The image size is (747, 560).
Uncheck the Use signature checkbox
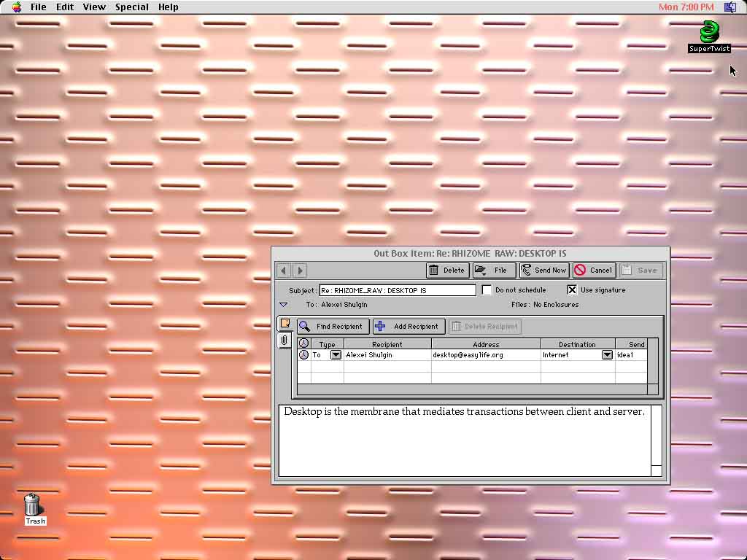572,290
